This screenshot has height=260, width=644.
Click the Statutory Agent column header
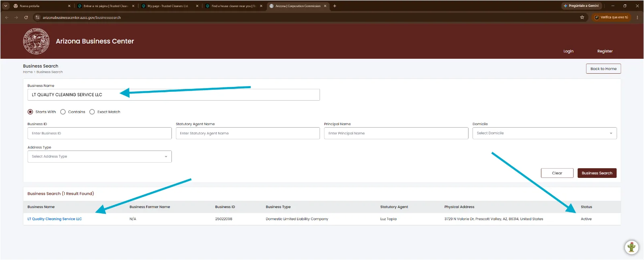click(x=394, y=207)
